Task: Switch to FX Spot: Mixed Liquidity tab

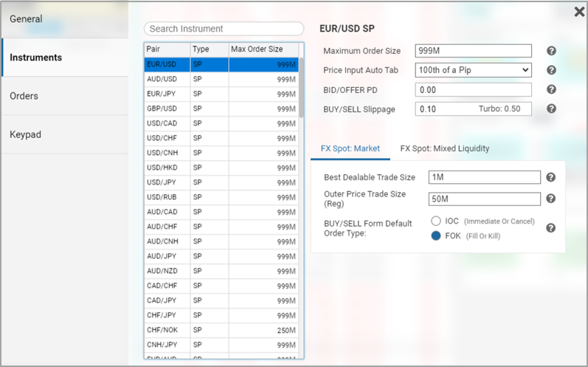Action: pyautogui.click(x=444, y=148)
